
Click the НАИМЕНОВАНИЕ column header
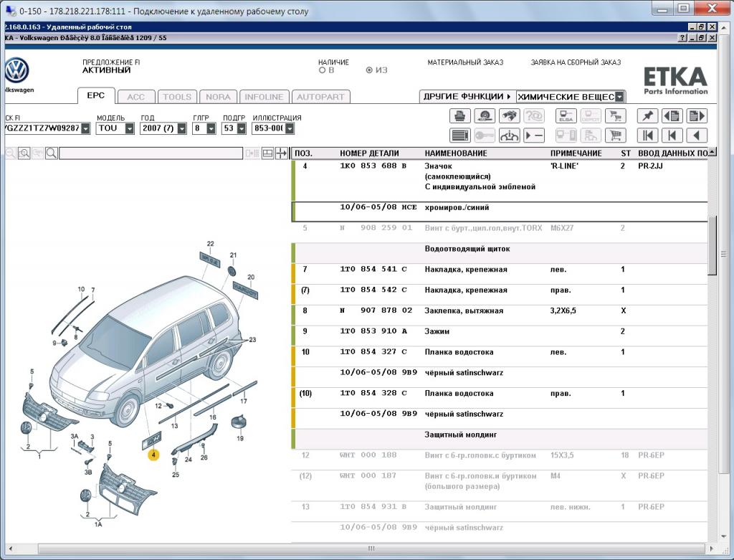pyautogui.click(x=456, y=153)
